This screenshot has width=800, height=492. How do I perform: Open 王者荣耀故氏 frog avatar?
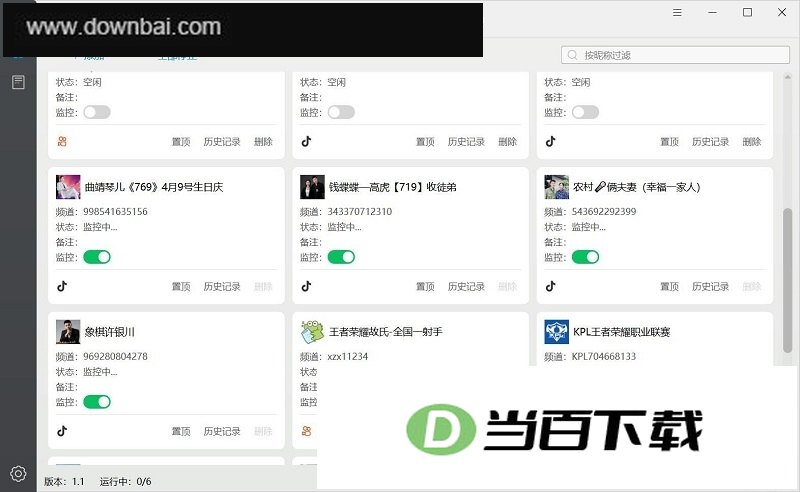point(312,332)
